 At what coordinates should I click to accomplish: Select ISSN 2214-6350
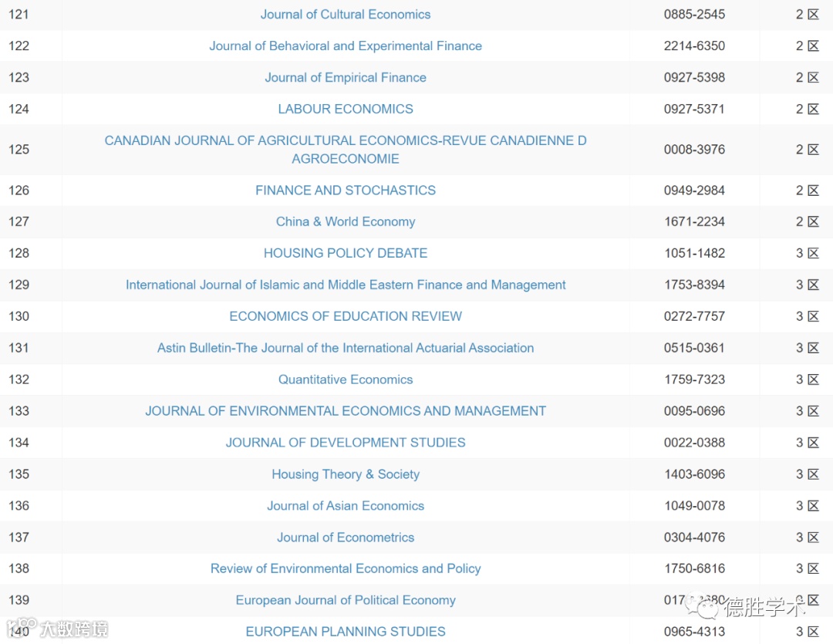[x=694, y=46]
